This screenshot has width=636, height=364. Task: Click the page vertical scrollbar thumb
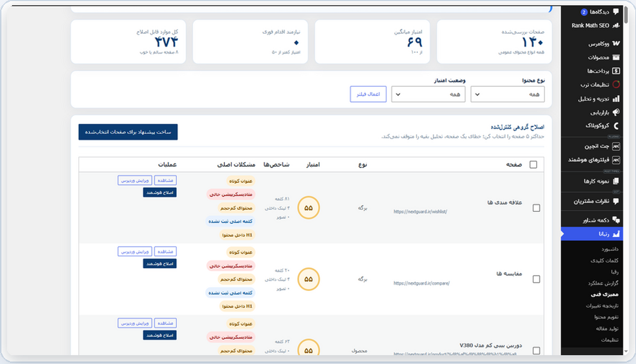click(626, 15)
